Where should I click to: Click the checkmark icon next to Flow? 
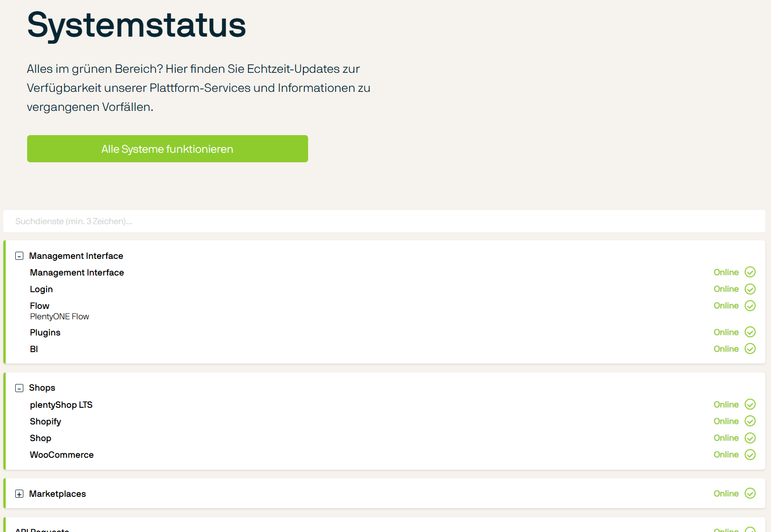click(750, 305)
